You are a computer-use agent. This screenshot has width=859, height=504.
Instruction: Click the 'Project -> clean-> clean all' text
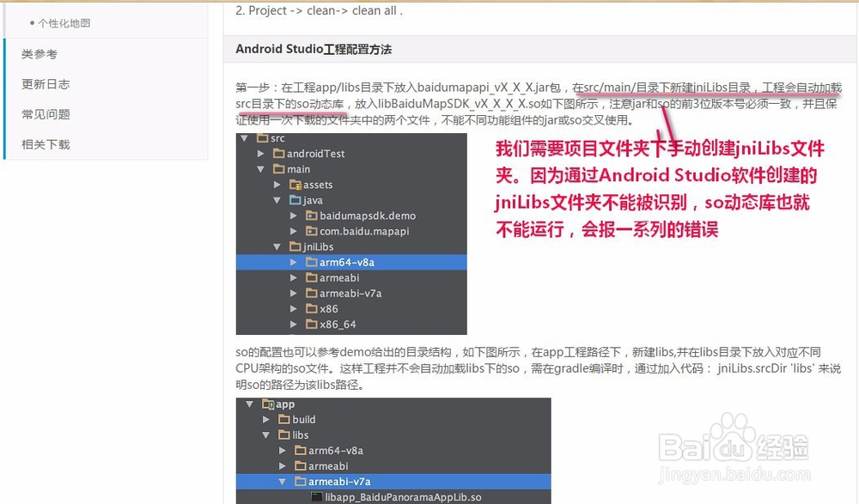[x=323, y=10]
